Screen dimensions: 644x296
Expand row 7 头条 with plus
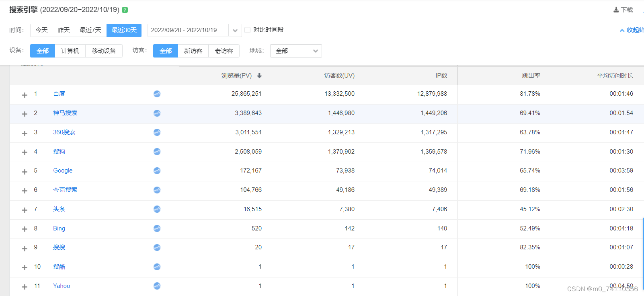pos(25,210)
